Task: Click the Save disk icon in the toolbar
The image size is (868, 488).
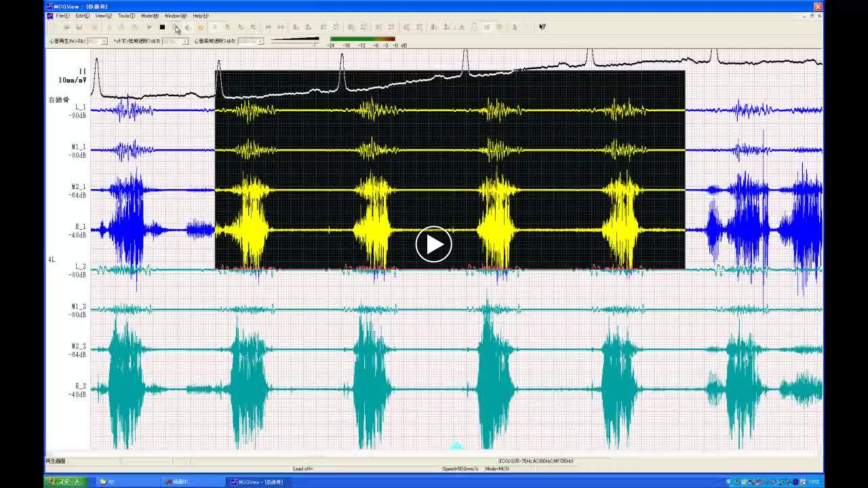Action: pyautogui.click(x=79, y=27)
